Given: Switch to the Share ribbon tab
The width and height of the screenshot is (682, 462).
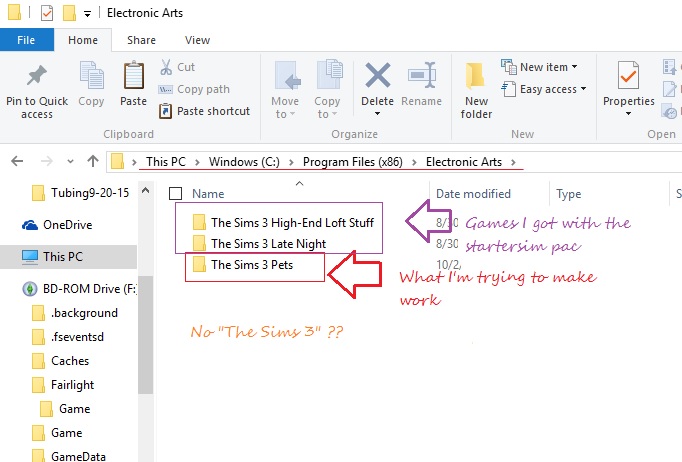Looking at the screenshot, I should click(x=141, y=40).
